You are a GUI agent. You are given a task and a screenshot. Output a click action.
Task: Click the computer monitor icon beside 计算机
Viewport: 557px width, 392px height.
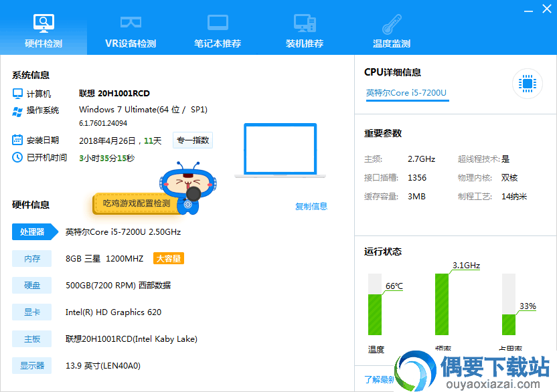point(17,94)
